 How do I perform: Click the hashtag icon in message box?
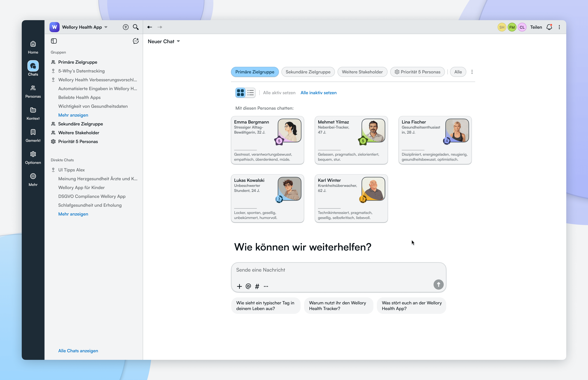(257, 286)
